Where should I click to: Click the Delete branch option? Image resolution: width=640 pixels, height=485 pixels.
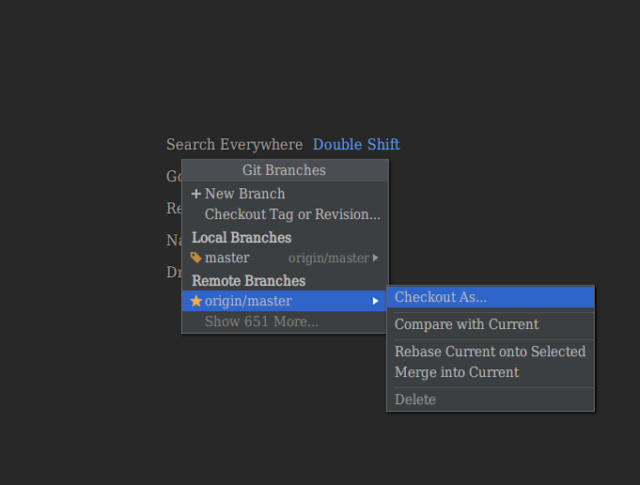point(415,400)
